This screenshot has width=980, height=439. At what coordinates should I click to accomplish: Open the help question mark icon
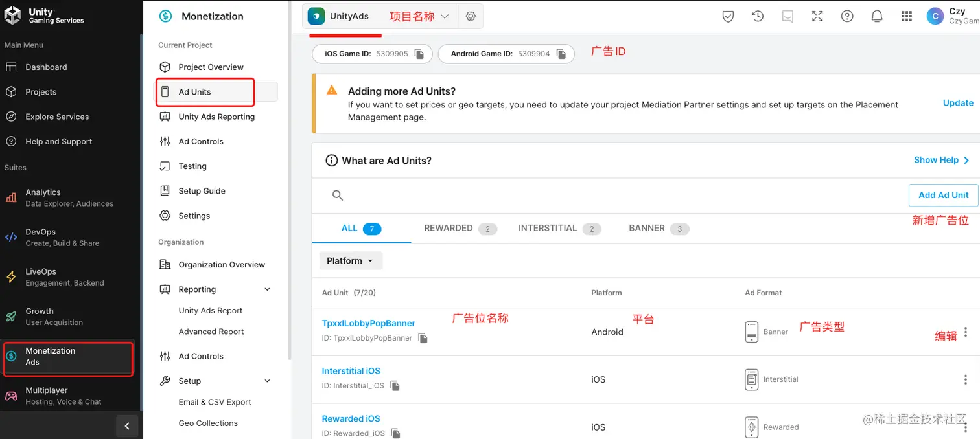[847, 16]
